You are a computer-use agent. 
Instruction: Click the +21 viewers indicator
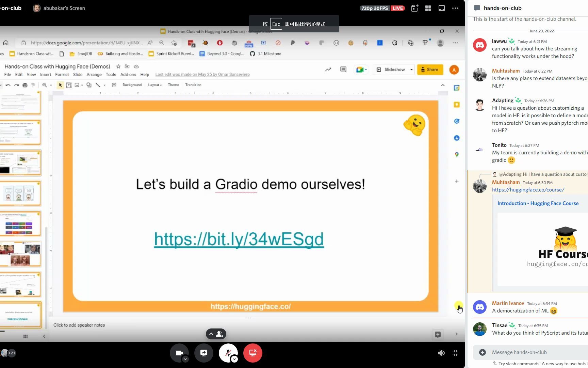(12, 353)
